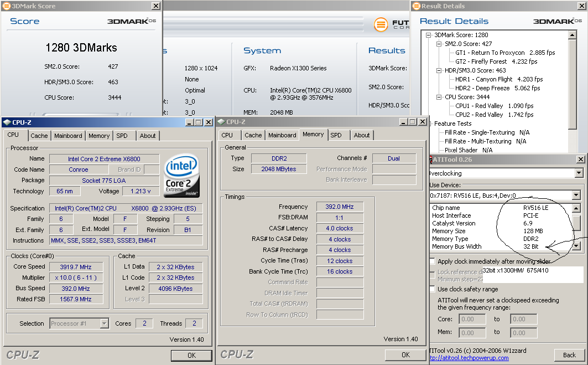Click the Back button in ATITool
This screenshot has width=588, height=365.
coord(569,355)
